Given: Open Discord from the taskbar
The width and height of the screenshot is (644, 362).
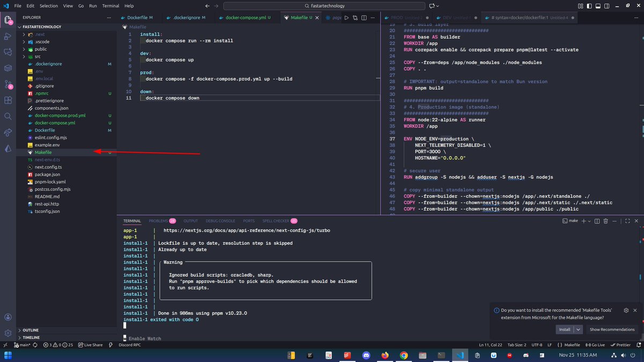Looking at the screenshot, I should point(367,355).
